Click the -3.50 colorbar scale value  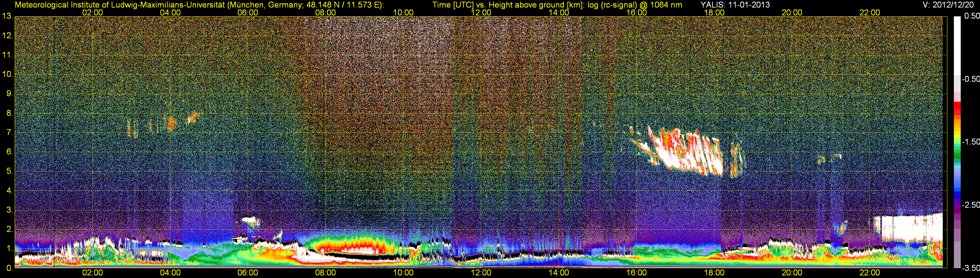[x=971, y=268]
